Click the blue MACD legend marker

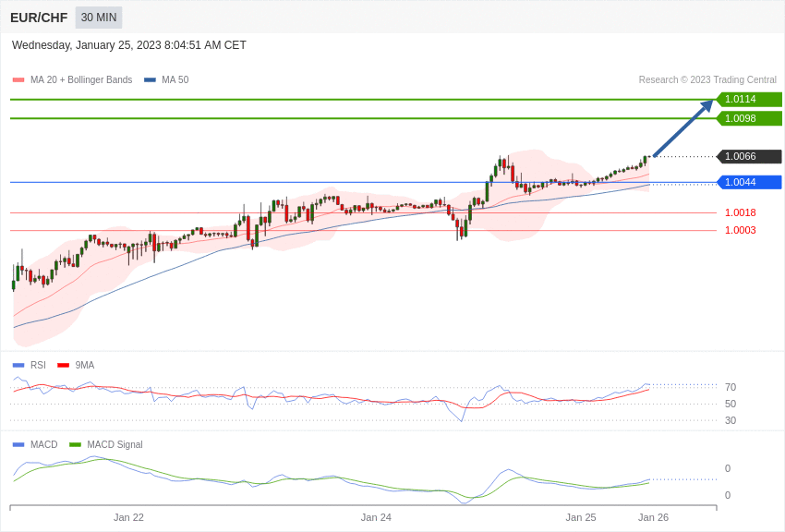click(x=18, y=445)
